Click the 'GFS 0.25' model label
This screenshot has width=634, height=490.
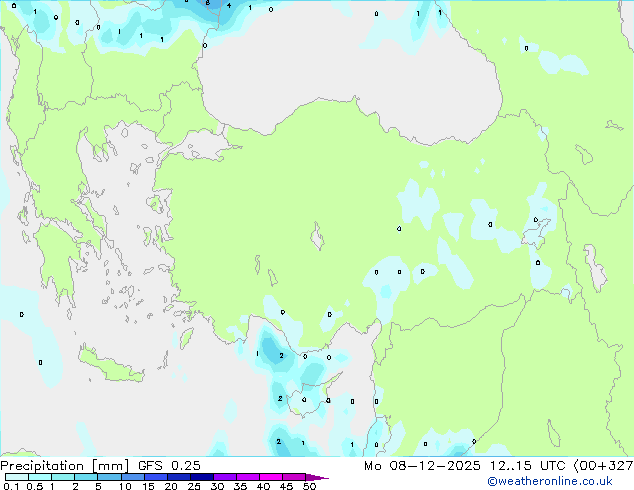169,466
